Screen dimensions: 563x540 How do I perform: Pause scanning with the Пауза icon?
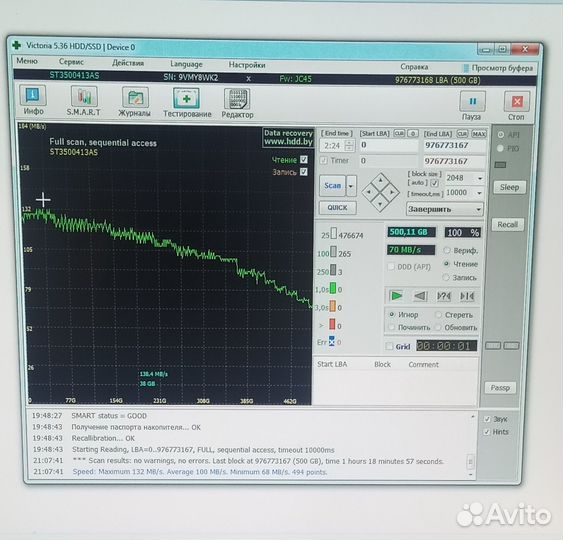tap(473, 102)
